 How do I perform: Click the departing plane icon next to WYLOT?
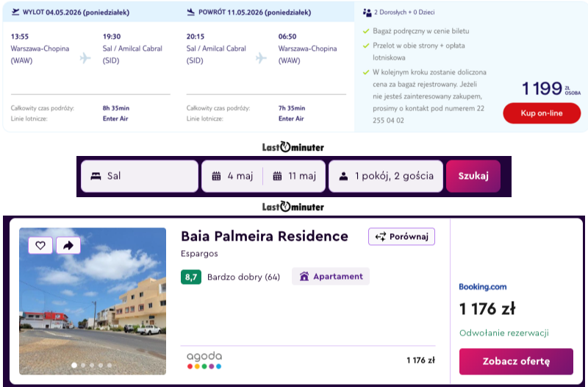pos(16,13)
